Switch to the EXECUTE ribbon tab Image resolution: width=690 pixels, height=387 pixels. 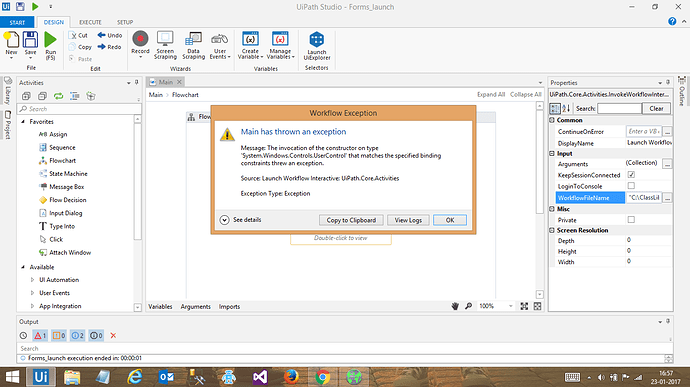[x=90, y=22]
